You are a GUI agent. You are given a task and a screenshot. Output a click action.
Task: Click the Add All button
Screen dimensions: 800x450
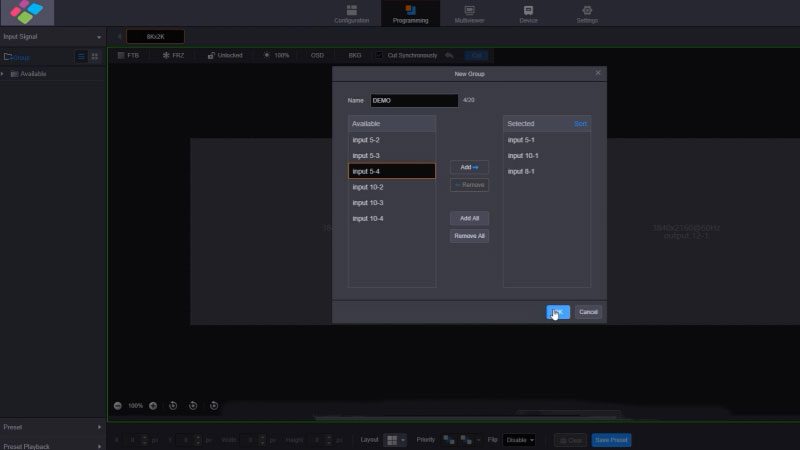(469, 218)
